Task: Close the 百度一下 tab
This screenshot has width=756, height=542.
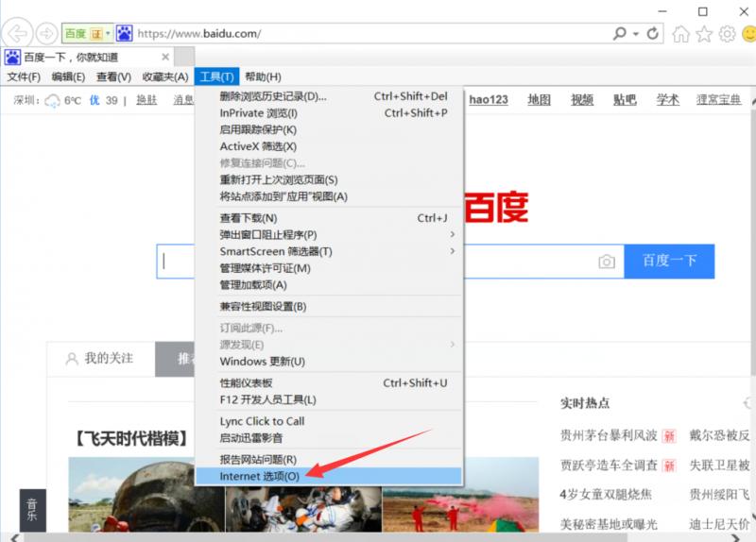Action: tap(165, 57)
